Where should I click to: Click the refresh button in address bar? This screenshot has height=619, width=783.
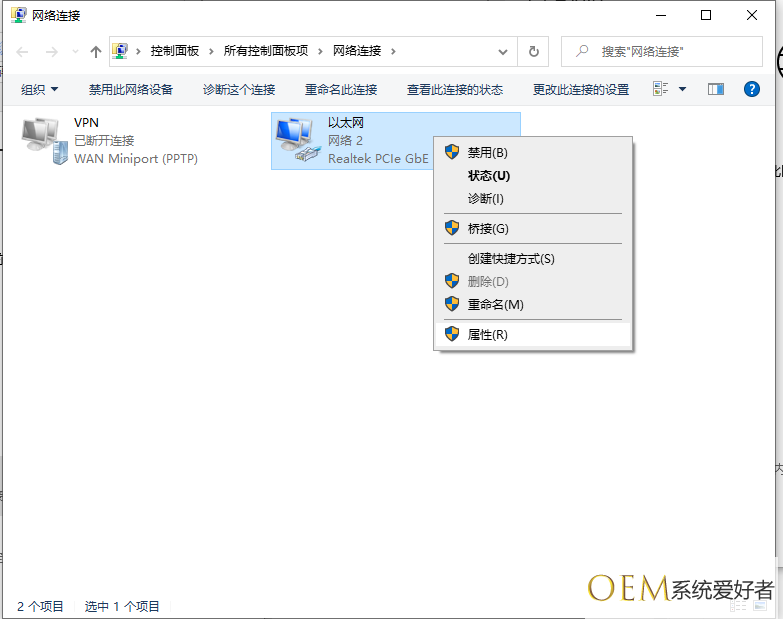534,51
